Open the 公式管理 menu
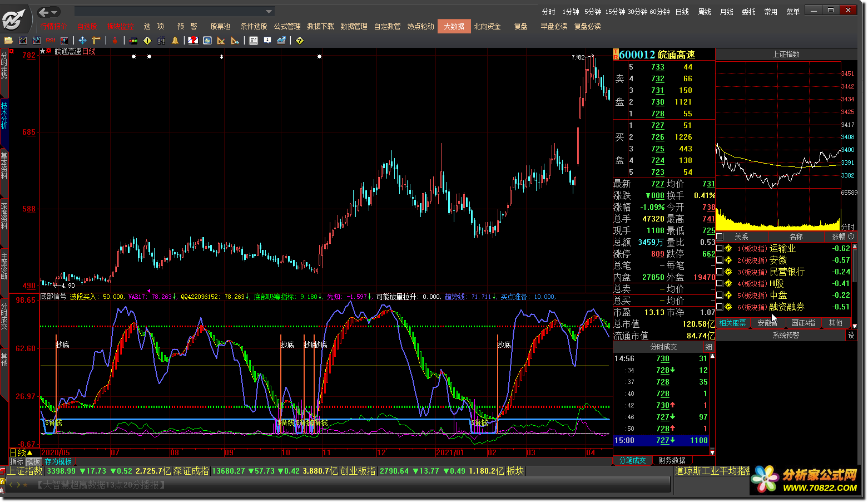This screenshot has height=502, width=868. 287,26
